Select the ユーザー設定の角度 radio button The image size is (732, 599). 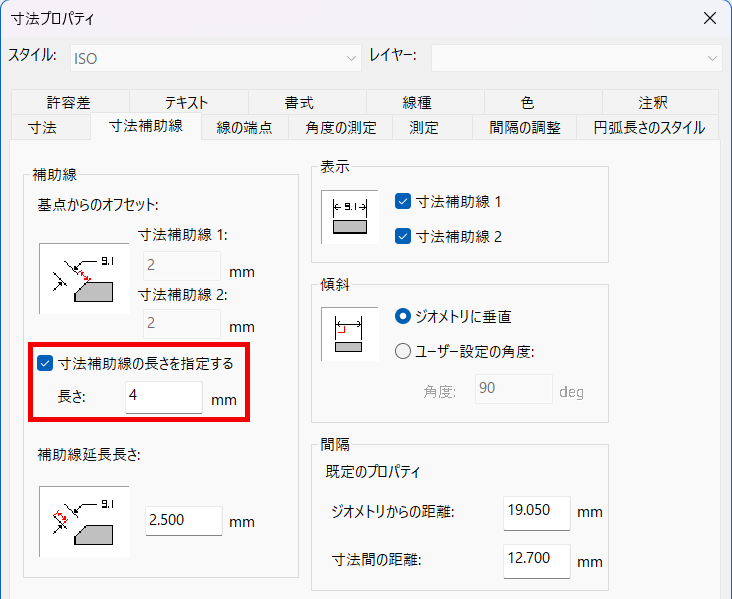click(x=403, y=351)
